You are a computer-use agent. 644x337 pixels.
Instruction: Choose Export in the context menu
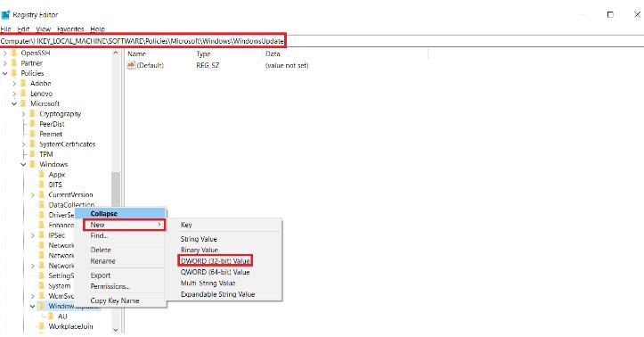[x=121, y=275]
